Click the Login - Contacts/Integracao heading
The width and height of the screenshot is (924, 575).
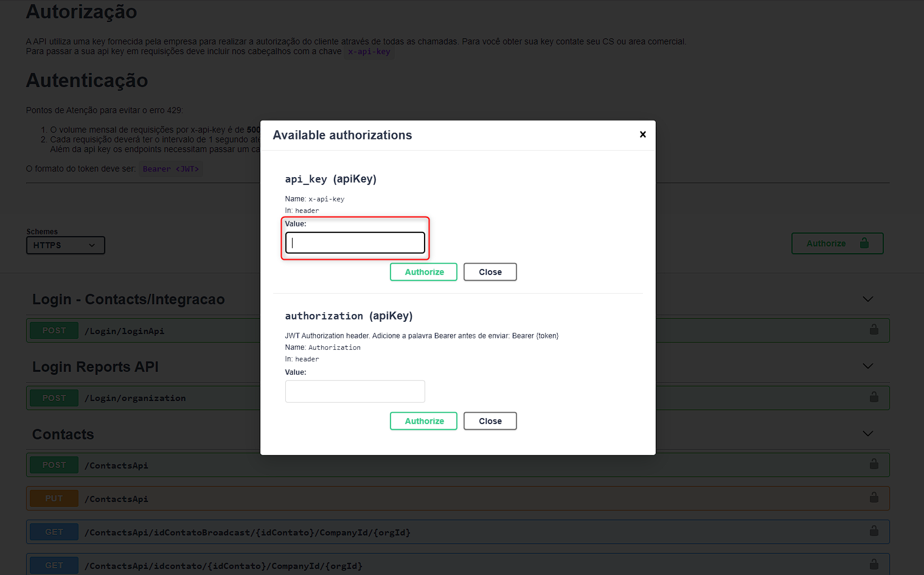[128, 299]
